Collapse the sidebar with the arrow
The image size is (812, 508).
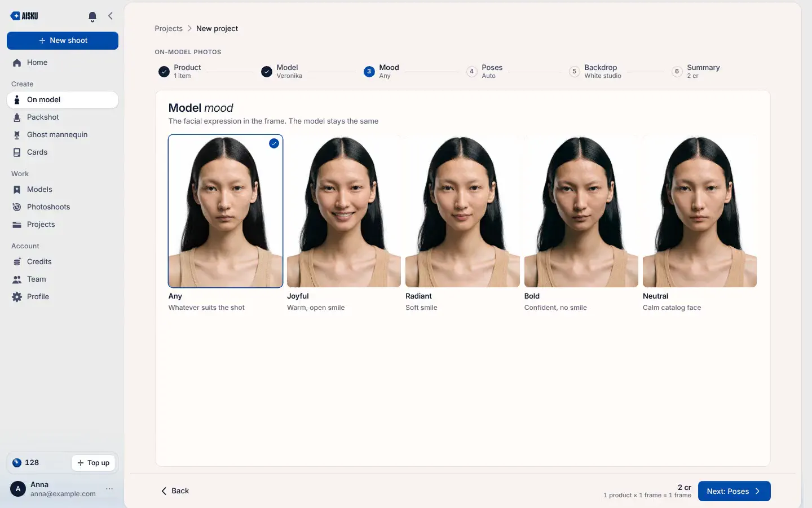click(x=111, y=16)
